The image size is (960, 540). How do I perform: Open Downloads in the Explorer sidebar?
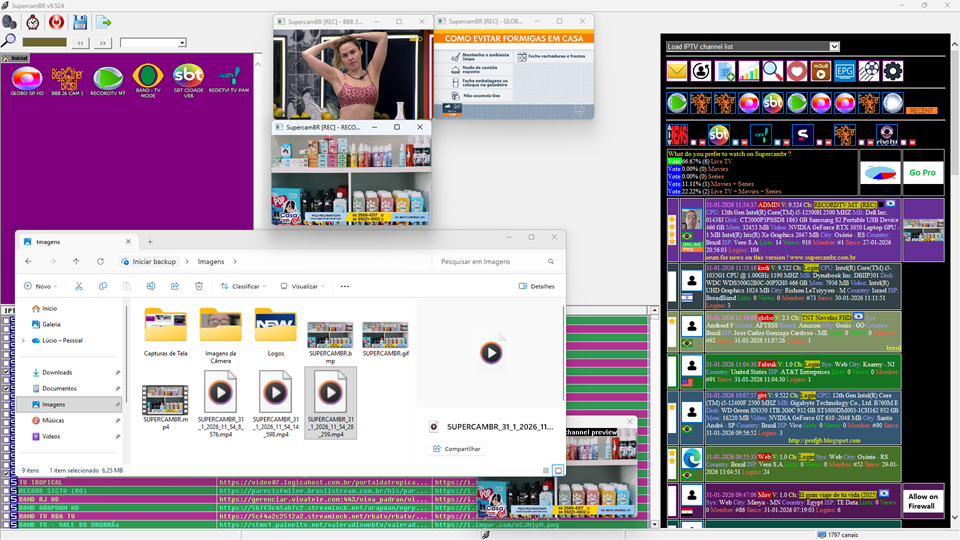point(56,372)
